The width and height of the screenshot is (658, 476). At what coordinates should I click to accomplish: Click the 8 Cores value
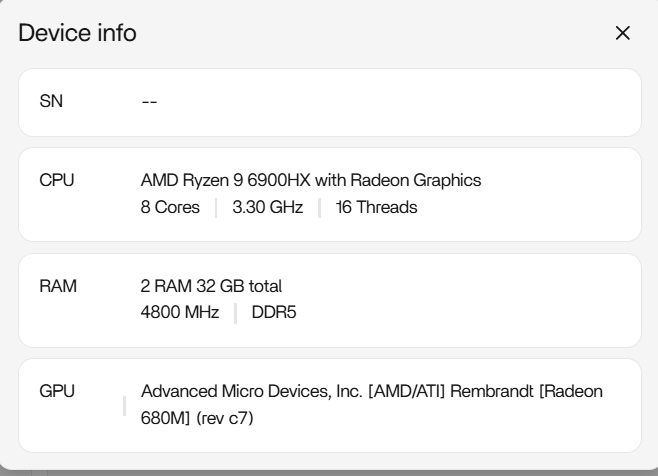170,208
